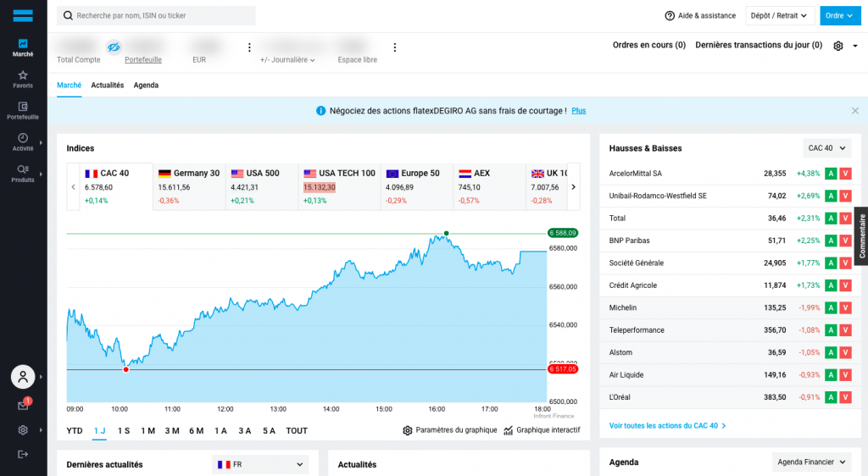Open the Commentaire feedback side tab
Screen dimensions: 868x476
[861, 236]
